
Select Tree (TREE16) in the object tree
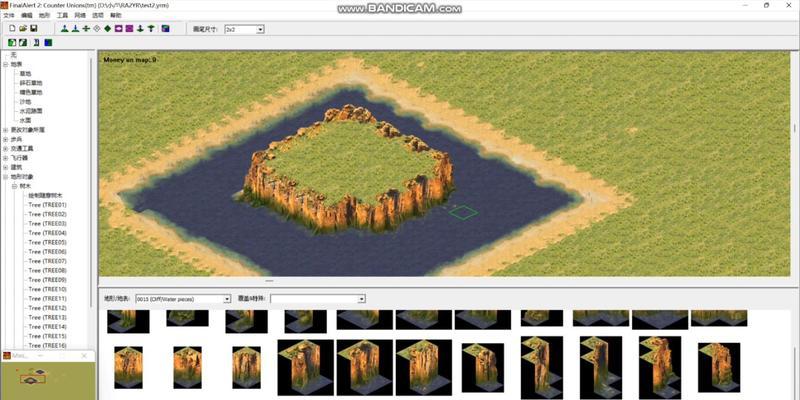coord(47,345)
